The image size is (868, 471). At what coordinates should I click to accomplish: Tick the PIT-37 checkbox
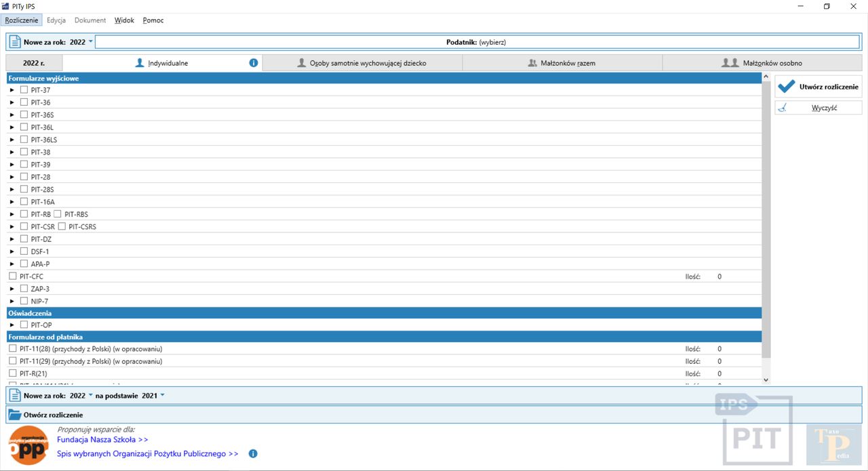[x=24, y=90]
